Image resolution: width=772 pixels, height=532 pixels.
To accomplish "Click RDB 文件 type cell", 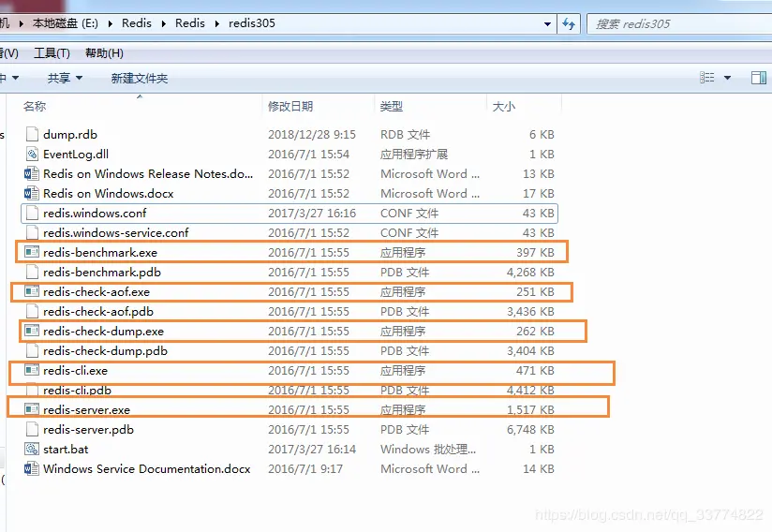I will 405,134.
